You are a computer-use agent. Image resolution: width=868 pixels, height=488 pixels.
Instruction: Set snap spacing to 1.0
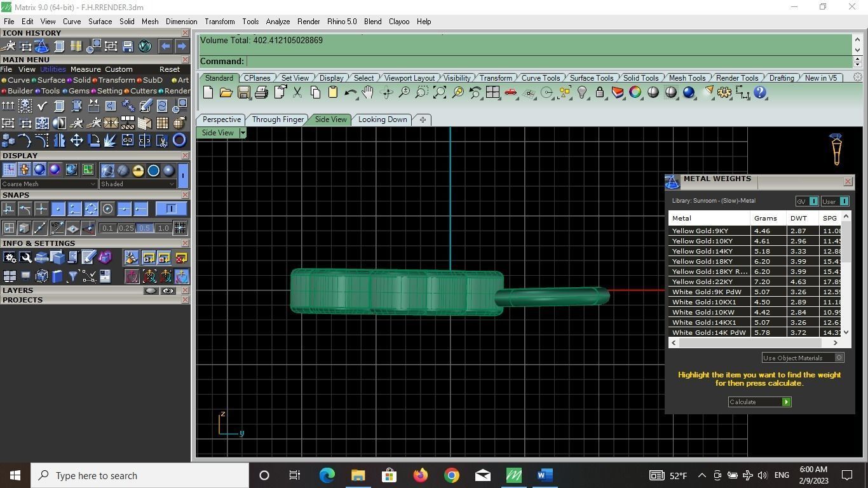point(163,228)
